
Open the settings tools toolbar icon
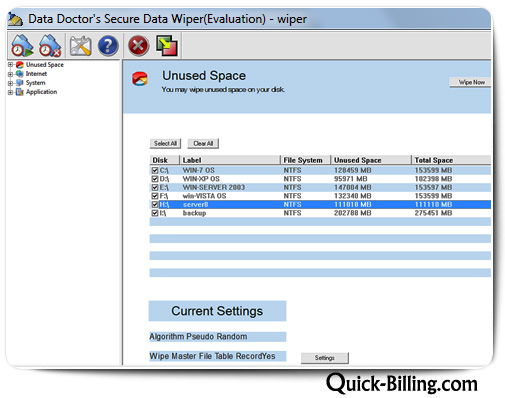[80, 46]
